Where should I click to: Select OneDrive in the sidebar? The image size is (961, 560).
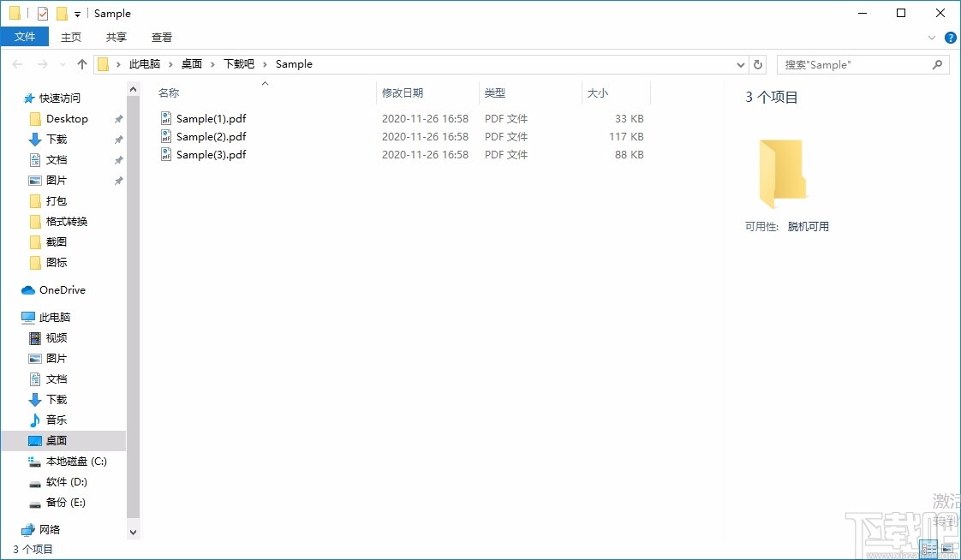(x=60, y=289)
